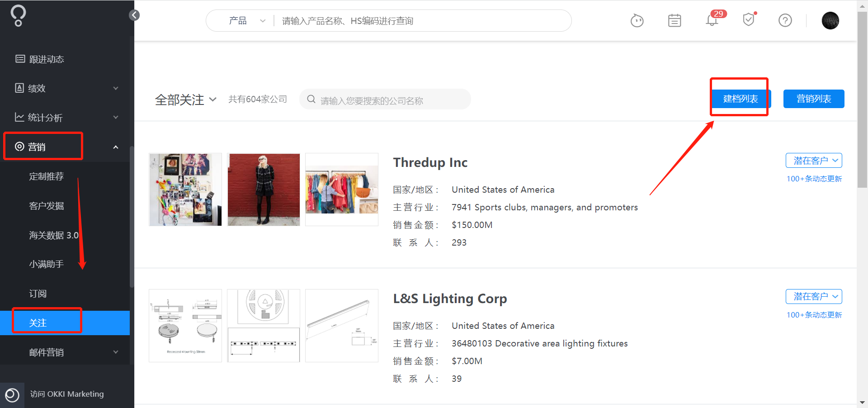Image resolution: width=868 pixels, height=408 pixels.
Task: Click the OKKI logo icon in sidebar
Action: (18, 16)
